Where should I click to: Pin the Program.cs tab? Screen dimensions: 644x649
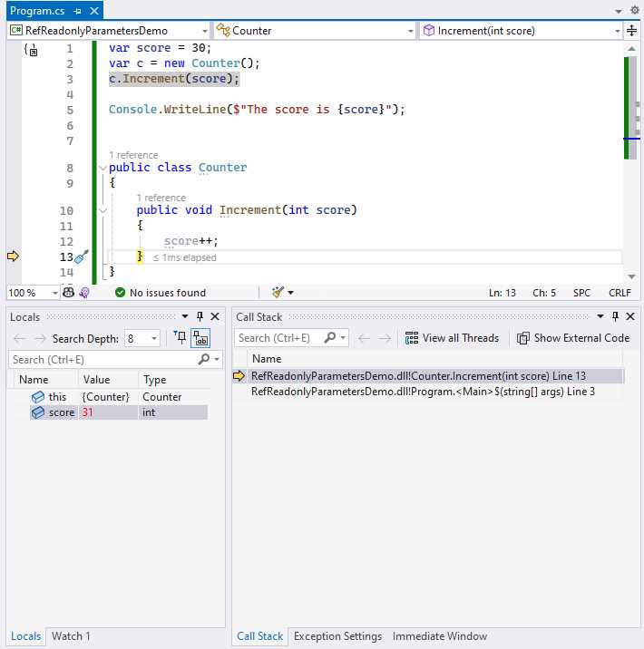click(x=77, y=11)
